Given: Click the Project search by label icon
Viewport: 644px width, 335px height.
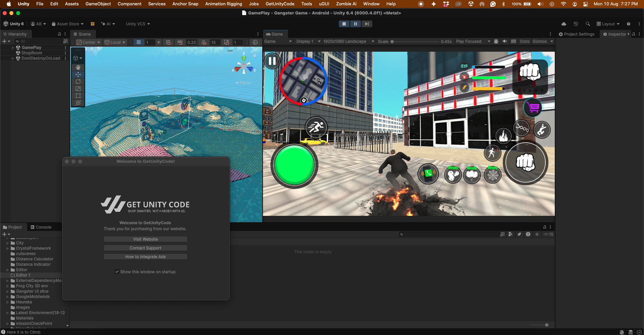Looking at the screenshot, I should tap(519, 234).
